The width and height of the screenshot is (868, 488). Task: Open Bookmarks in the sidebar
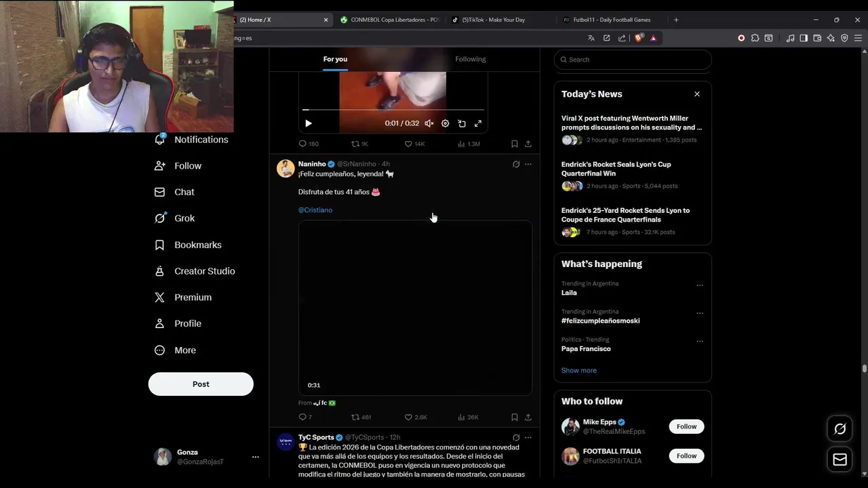coord(189,245)
